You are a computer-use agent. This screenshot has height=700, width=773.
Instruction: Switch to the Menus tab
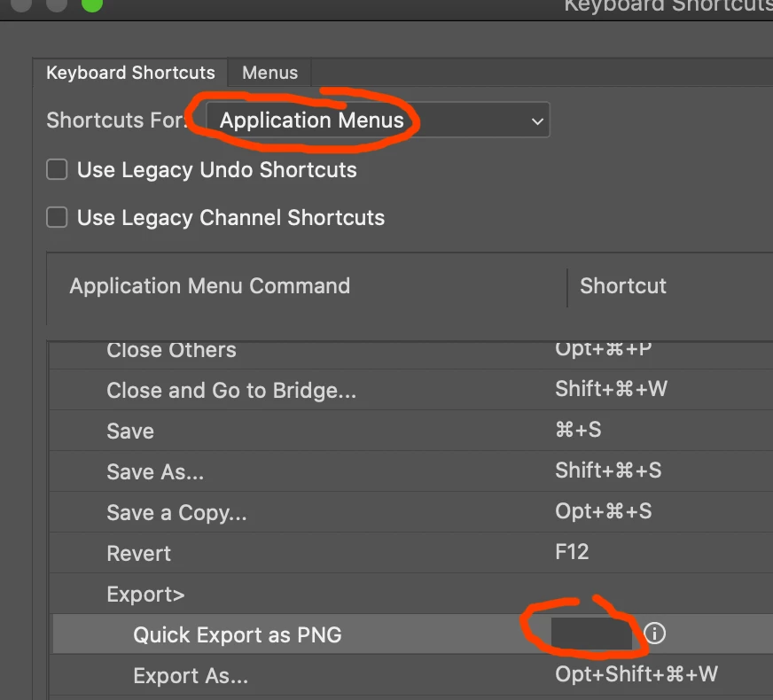tap(269, 73)
